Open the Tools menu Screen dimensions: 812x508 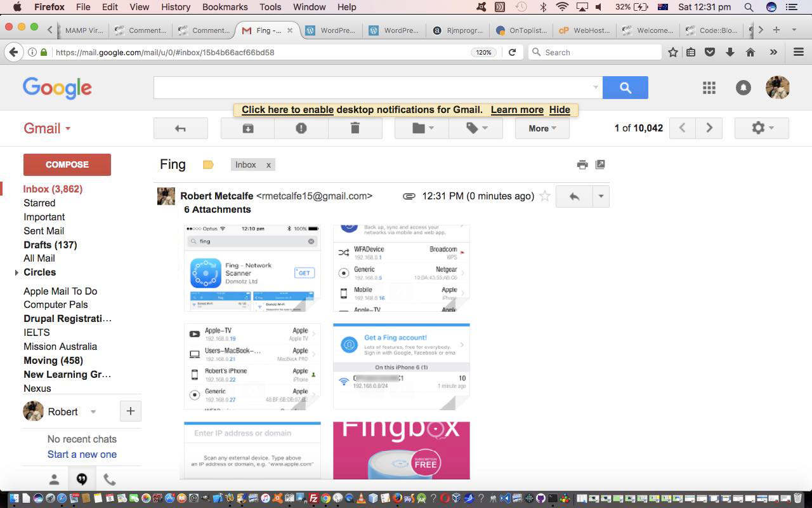click(270, 7)
